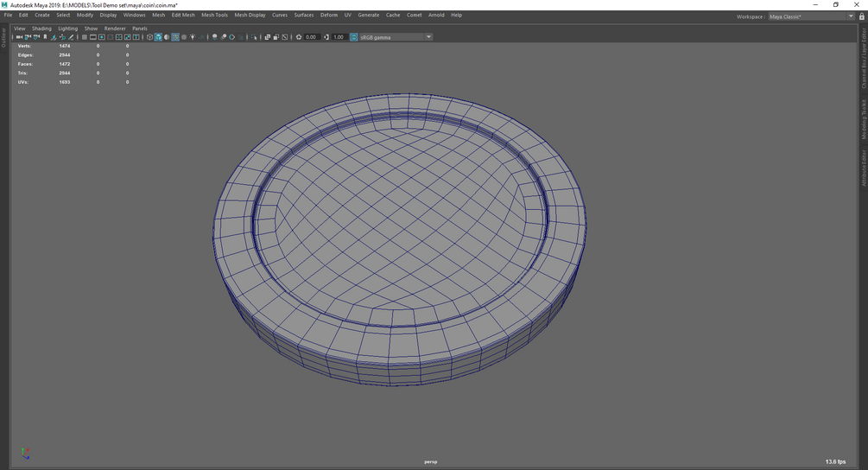
Task: Click the Use All Lights bulb icon
Action: pyautogui.click(x=193, y=37)
